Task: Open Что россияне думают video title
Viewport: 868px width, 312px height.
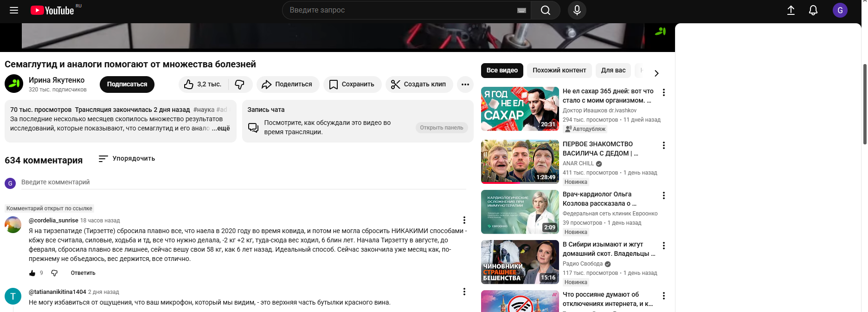Action: [608, 299]
